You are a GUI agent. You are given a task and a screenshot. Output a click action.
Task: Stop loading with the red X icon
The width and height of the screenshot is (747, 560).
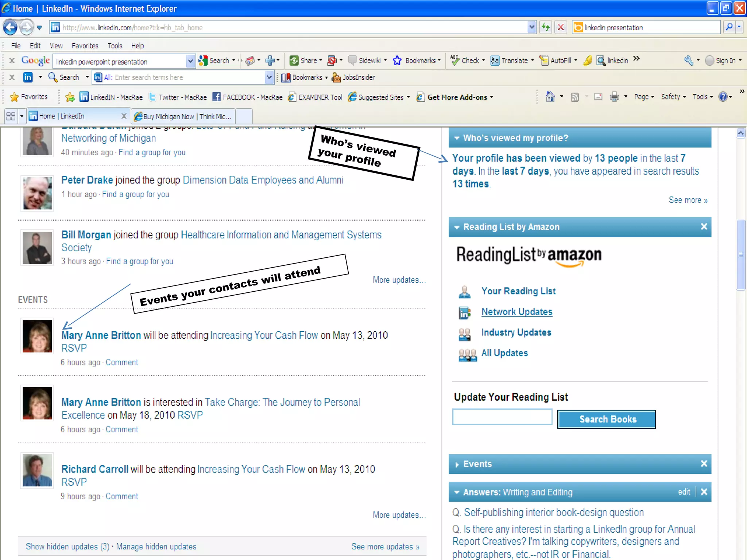[561, 27]
